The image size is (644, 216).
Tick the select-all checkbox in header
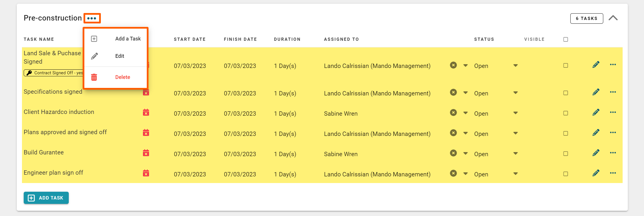click(x=565, y=39)
